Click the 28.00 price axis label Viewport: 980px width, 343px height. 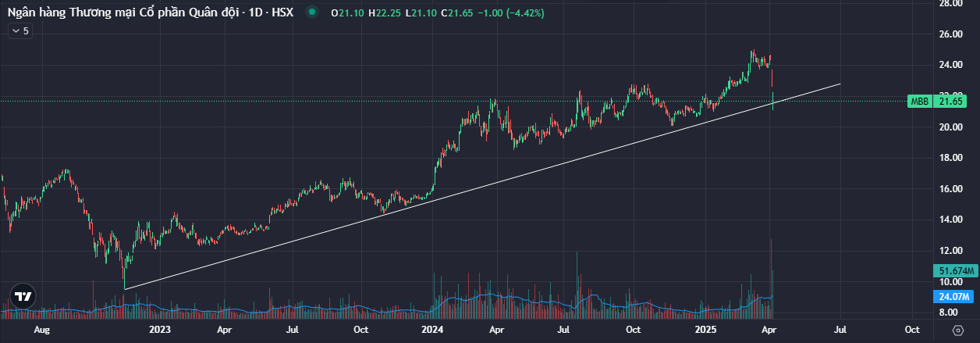[950, 4]
